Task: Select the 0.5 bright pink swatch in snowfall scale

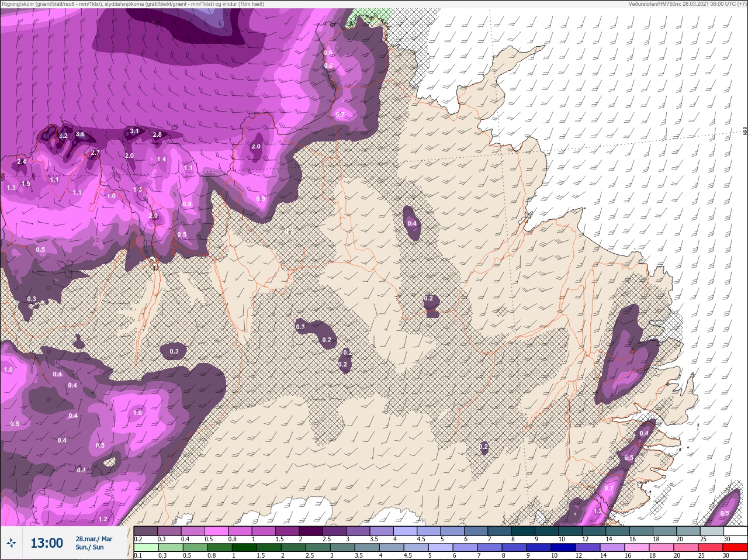Action: tap(216, 531)
